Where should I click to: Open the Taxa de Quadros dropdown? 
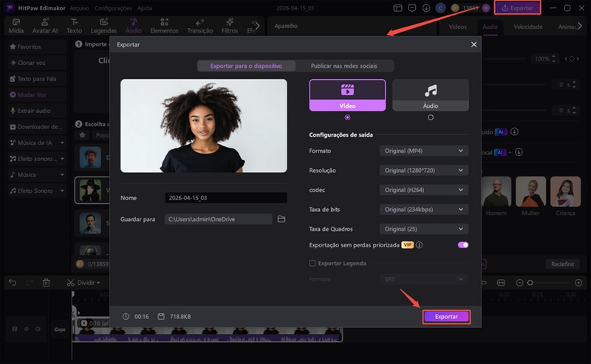pos(424,229)
